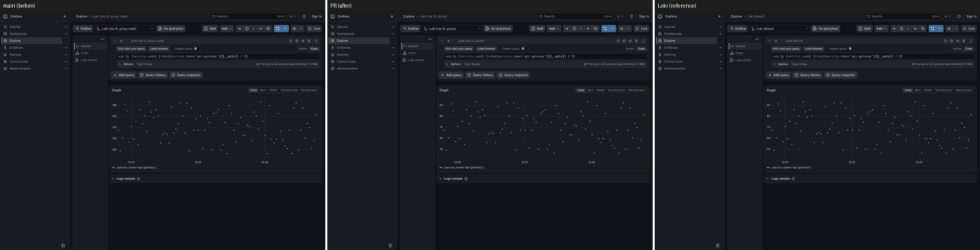
Task: Click share icon in main (before) toolbar
Action: pyautogui.click(x=294, y=29)
